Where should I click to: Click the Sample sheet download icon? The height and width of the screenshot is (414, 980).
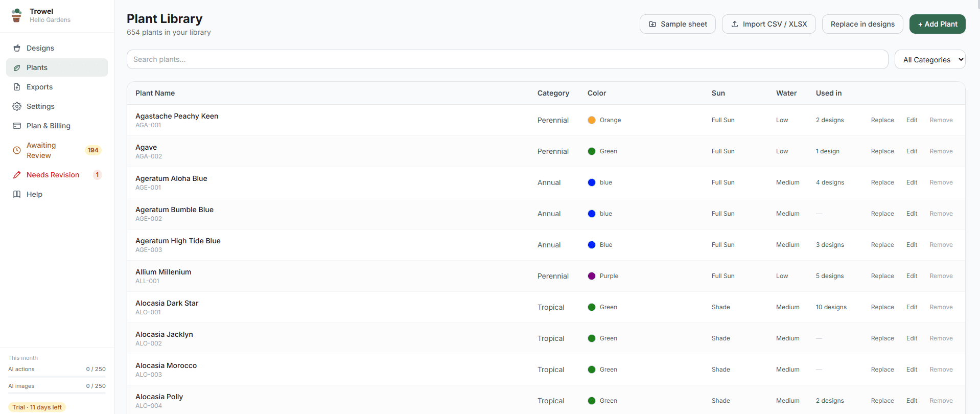(652, 24)
